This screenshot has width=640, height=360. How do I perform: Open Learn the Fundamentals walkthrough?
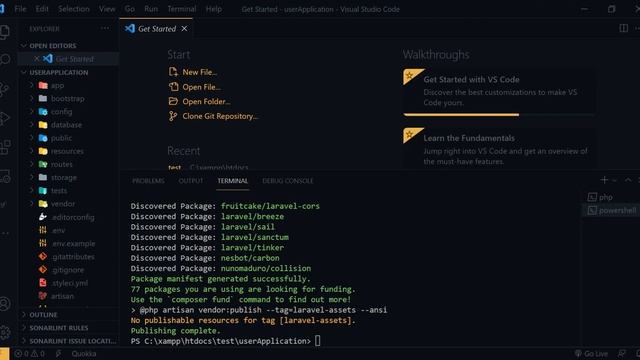[x=499, y=149]
